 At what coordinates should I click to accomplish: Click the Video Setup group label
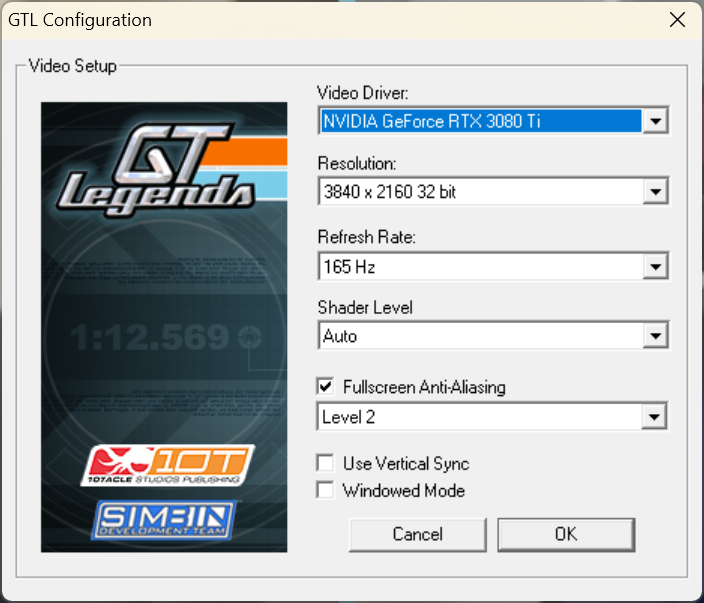(x=73, y=66)
